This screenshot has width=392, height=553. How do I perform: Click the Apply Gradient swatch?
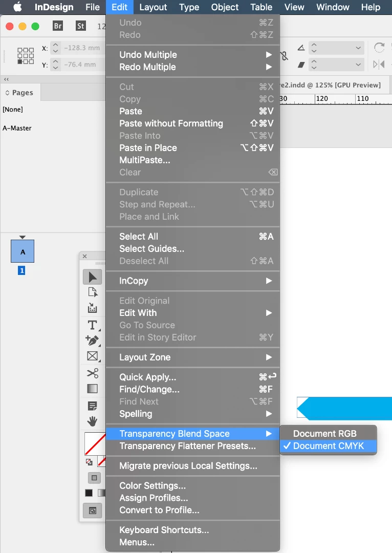(x=101, y=493)
